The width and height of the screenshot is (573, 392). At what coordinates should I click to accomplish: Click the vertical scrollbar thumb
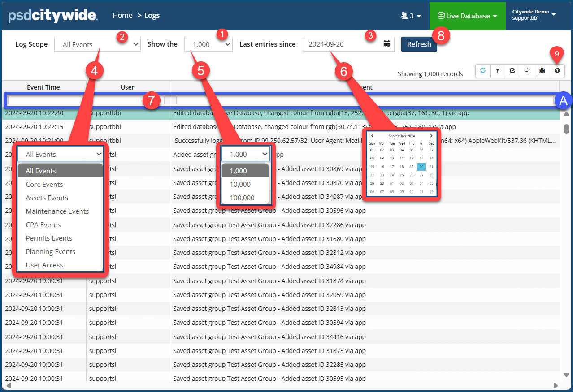coord(567,129)
